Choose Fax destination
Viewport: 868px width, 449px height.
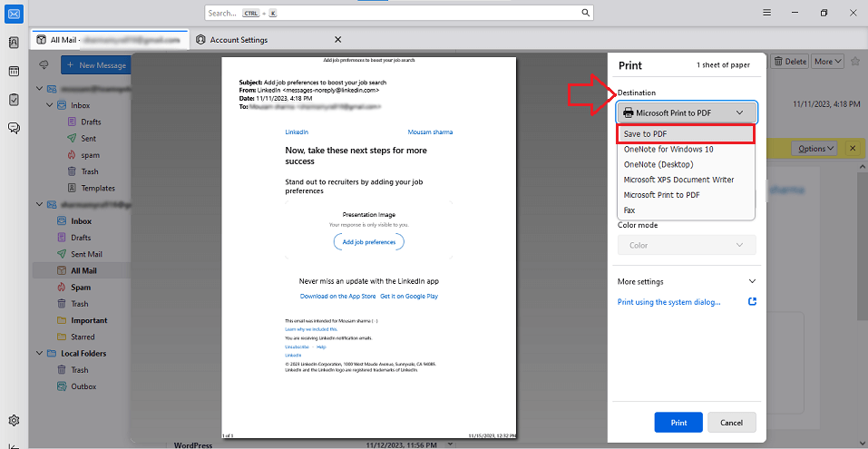click(x=686, y=210)
